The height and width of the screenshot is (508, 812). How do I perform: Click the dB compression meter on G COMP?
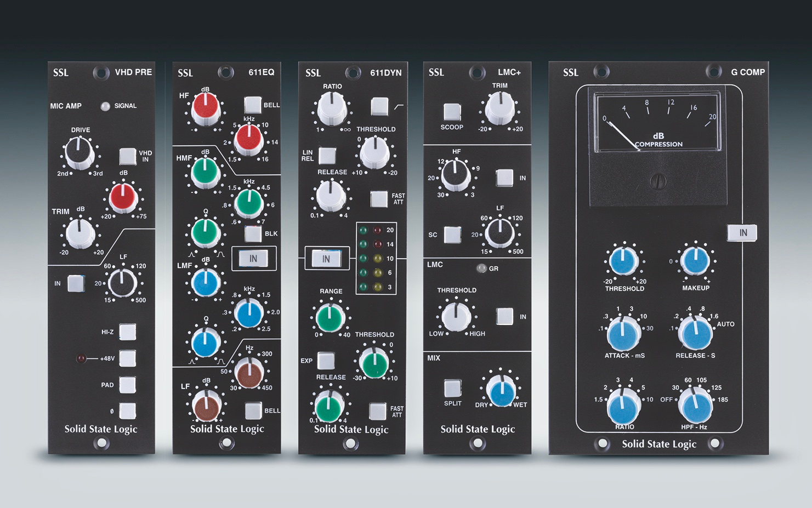[x=658, y=122]
